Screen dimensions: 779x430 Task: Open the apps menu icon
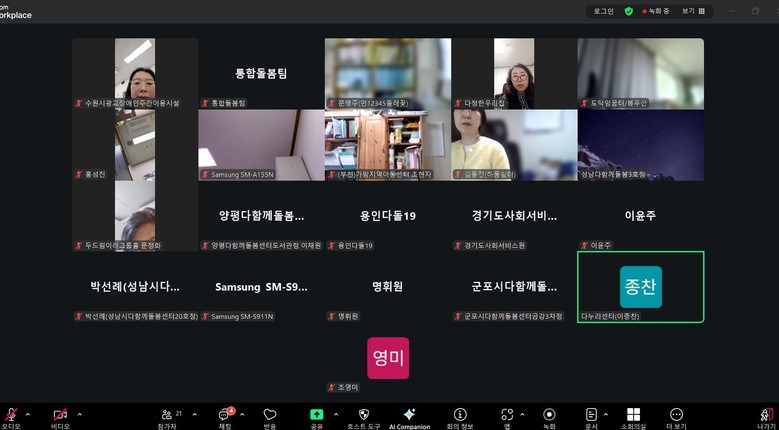[x=507, y=415]
